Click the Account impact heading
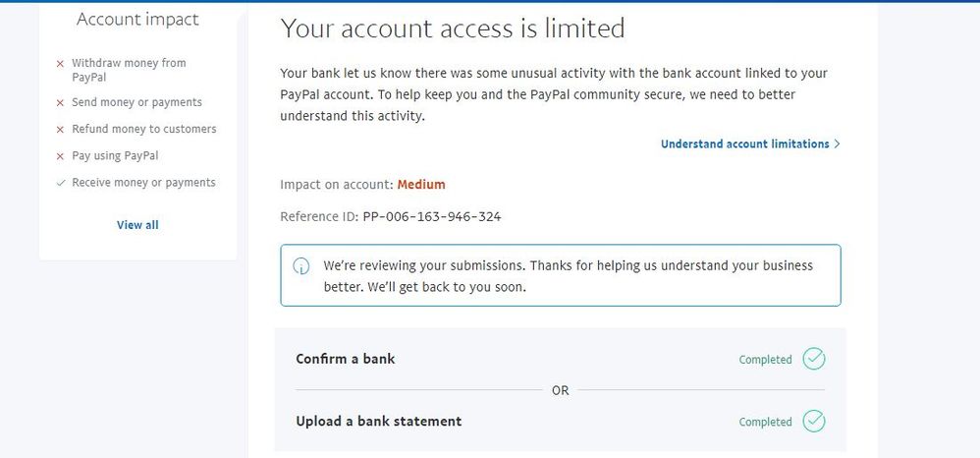The height and width of the screenshot is (458, 980). (x=137, y=20)
